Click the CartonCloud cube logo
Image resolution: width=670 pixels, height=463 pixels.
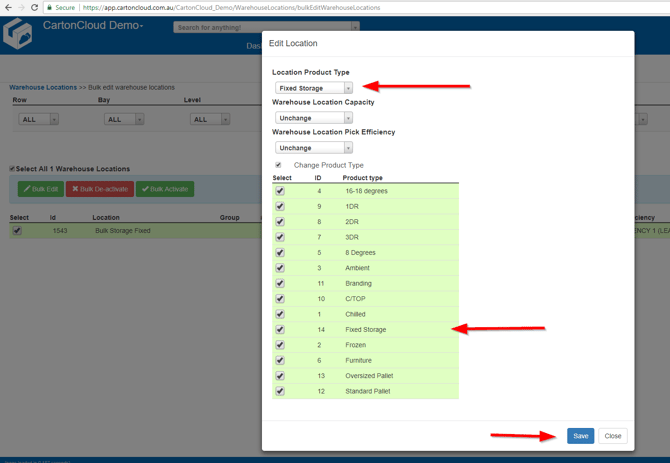point(18,34)
